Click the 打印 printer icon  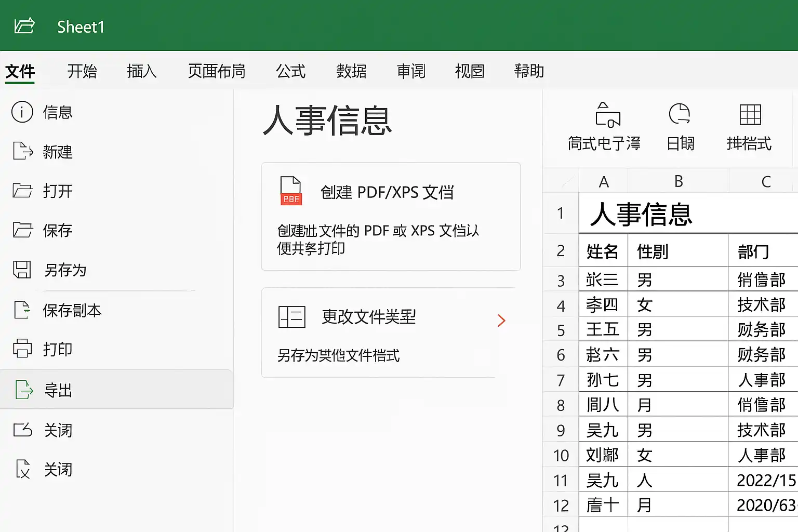click(x=22, y=349)
